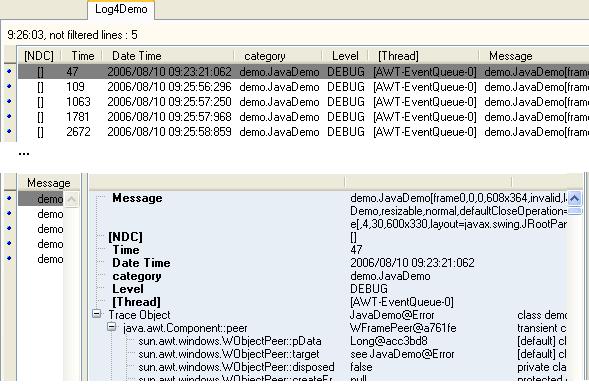
Task: Select the Level property in details tree
Action: (x=128, y=289)
